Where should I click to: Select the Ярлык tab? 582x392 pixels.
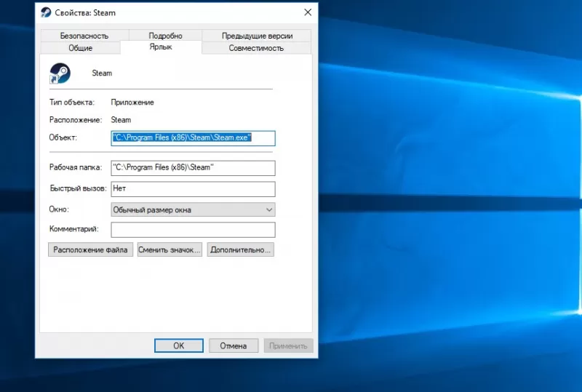click(161, 47)
